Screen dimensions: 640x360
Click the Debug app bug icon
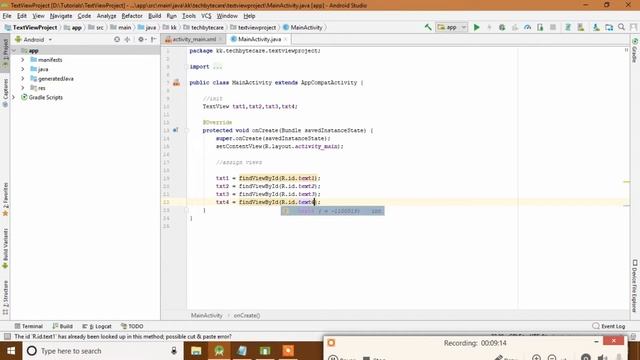coord(502,27)
